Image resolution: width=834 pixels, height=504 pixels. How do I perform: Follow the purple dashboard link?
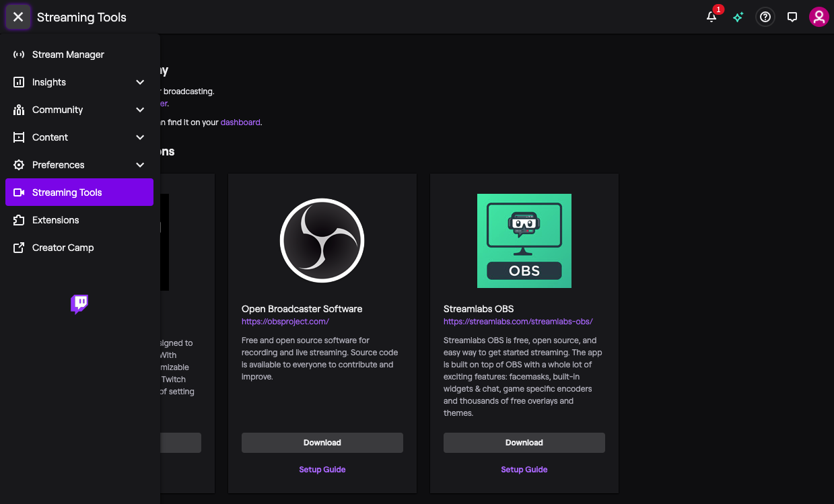click(x=240, y=122)
